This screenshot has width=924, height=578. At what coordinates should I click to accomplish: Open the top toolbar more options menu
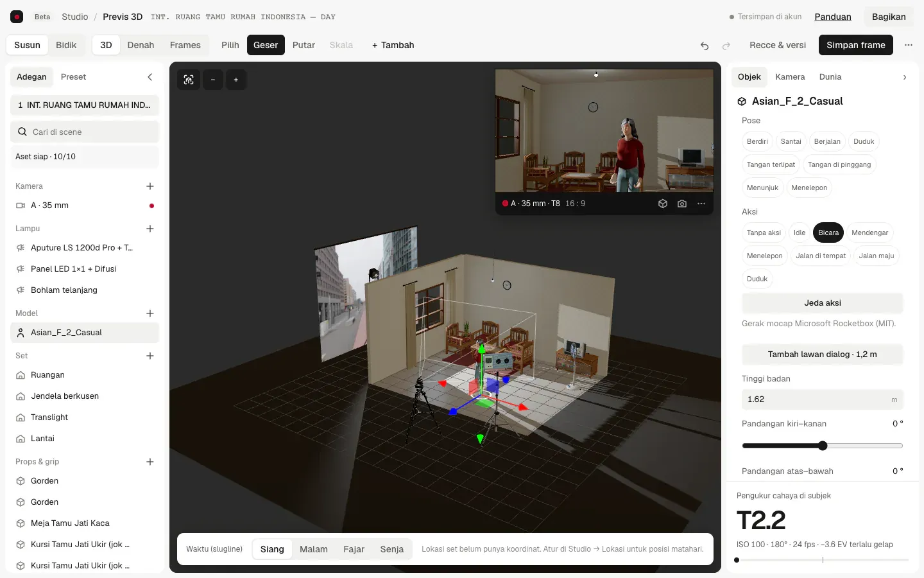909,45
